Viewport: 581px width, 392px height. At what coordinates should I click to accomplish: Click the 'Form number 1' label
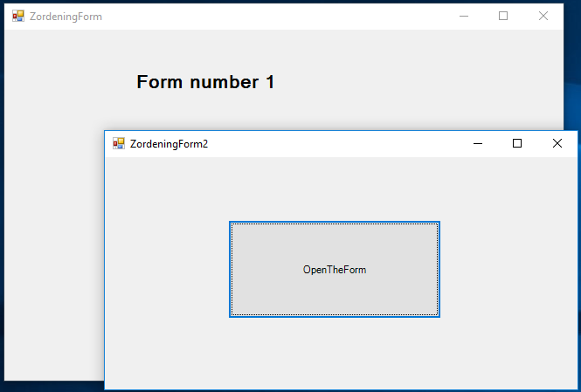click(x=205, y=82)
